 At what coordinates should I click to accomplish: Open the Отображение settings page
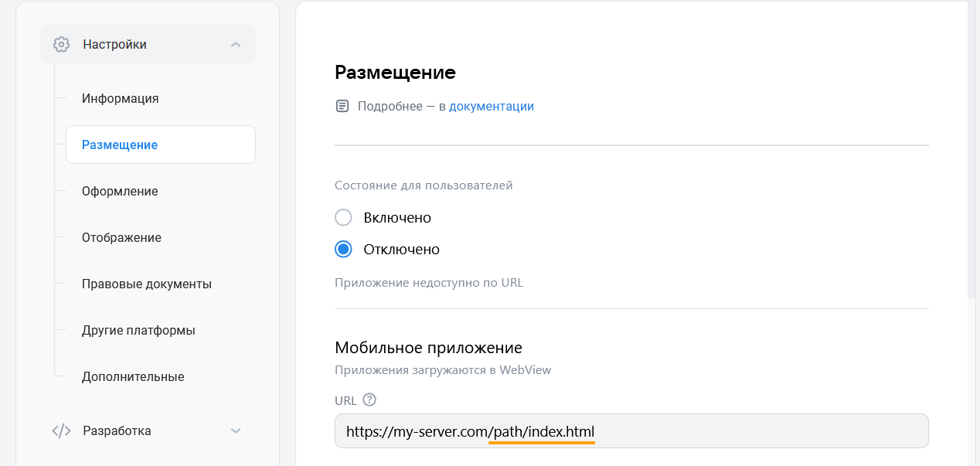pyautogui.click(x=121, y=237)
